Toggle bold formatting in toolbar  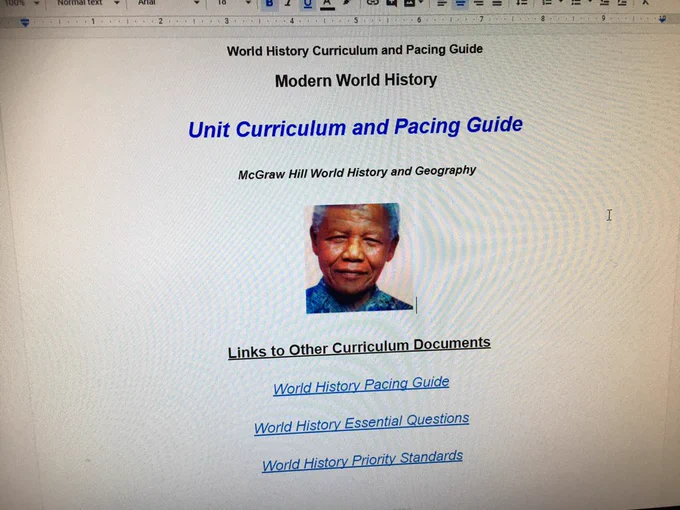pyautogui.click(x=269, y=3)
